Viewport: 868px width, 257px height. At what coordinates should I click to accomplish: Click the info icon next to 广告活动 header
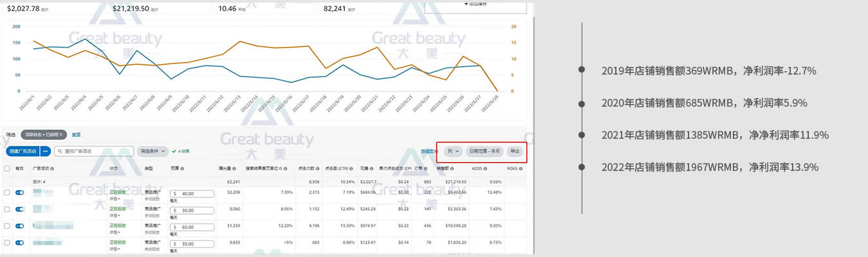point(52,168)
